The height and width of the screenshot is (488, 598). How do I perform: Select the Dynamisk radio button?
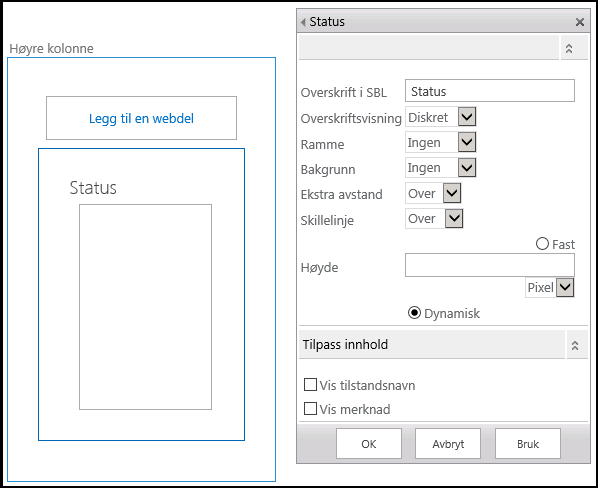coord(414,313)
